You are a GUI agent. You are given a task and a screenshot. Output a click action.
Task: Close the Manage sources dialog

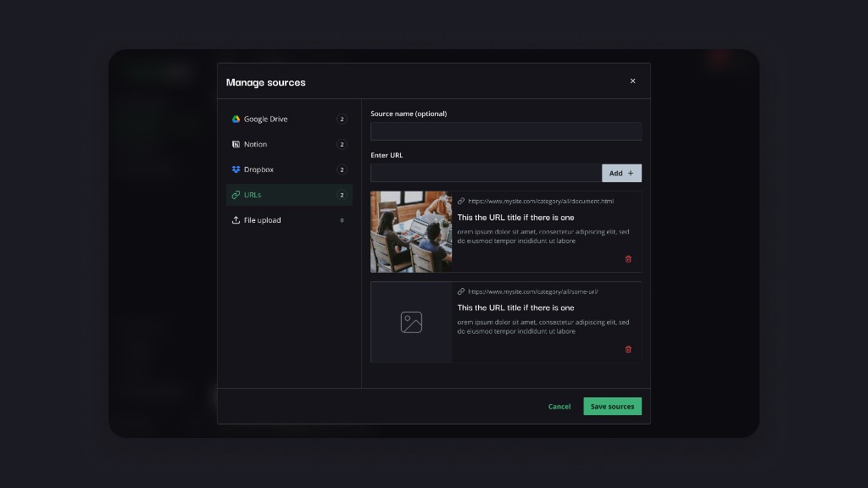[632, 81]
